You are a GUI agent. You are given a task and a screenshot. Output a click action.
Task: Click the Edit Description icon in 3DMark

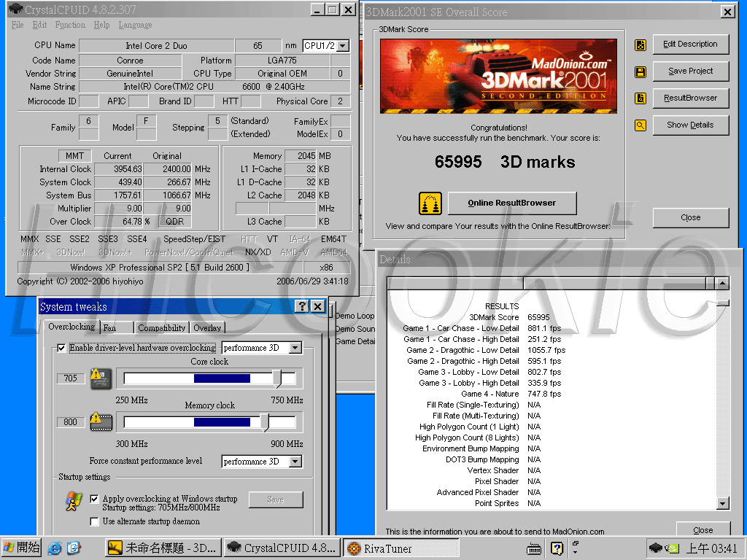(x=640, y=44)
